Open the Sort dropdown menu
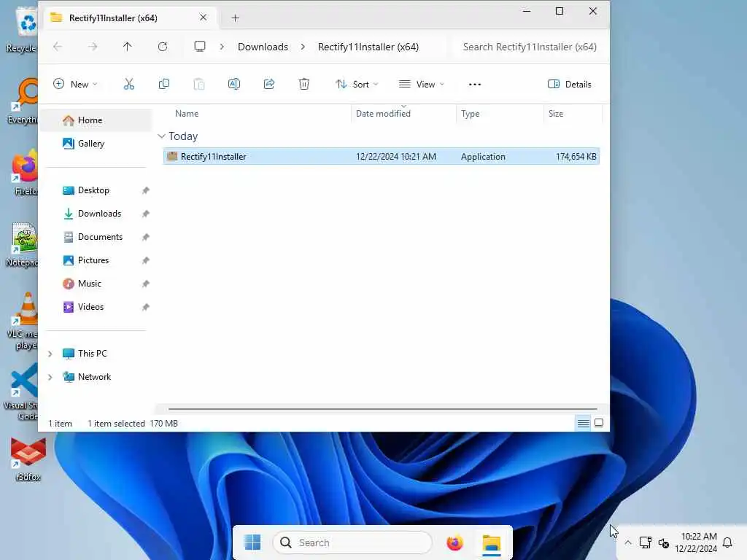 click(357, 85)
